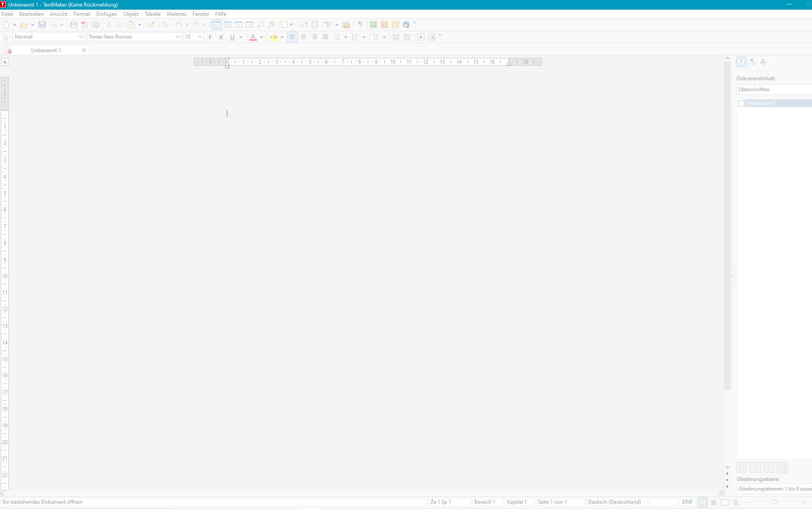Click the undo arrow icon
Screen dimensions: 812x509
click(x=178, y=25)
